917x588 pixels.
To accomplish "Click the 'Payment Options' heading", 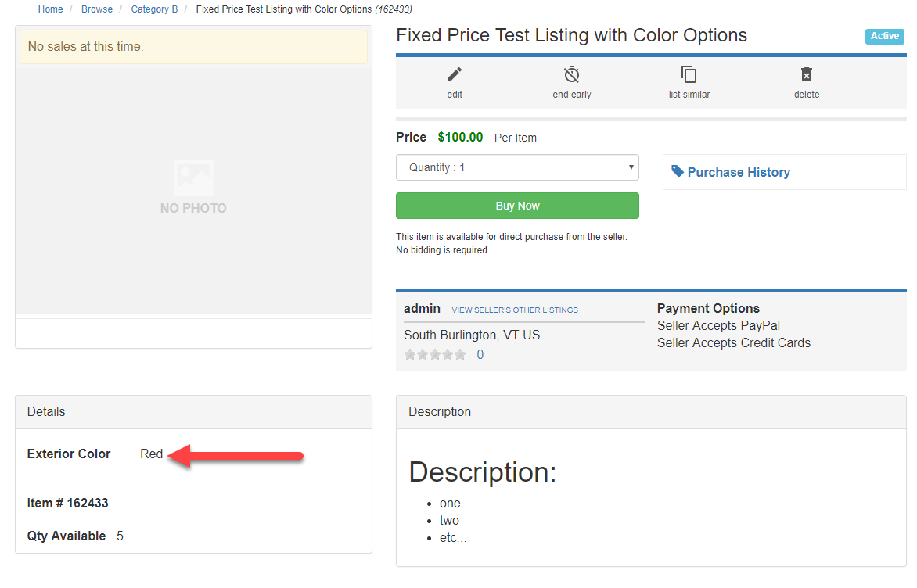I will (708, 309).
